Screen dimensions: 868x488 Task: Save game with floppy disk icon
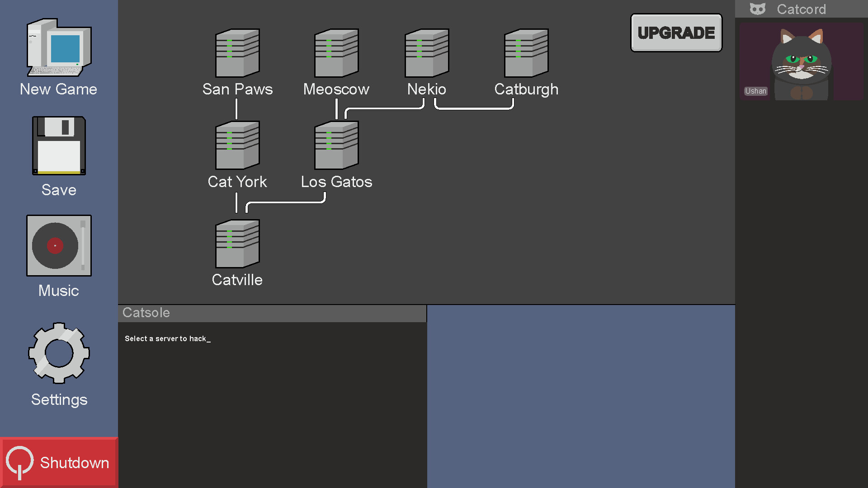59,145
